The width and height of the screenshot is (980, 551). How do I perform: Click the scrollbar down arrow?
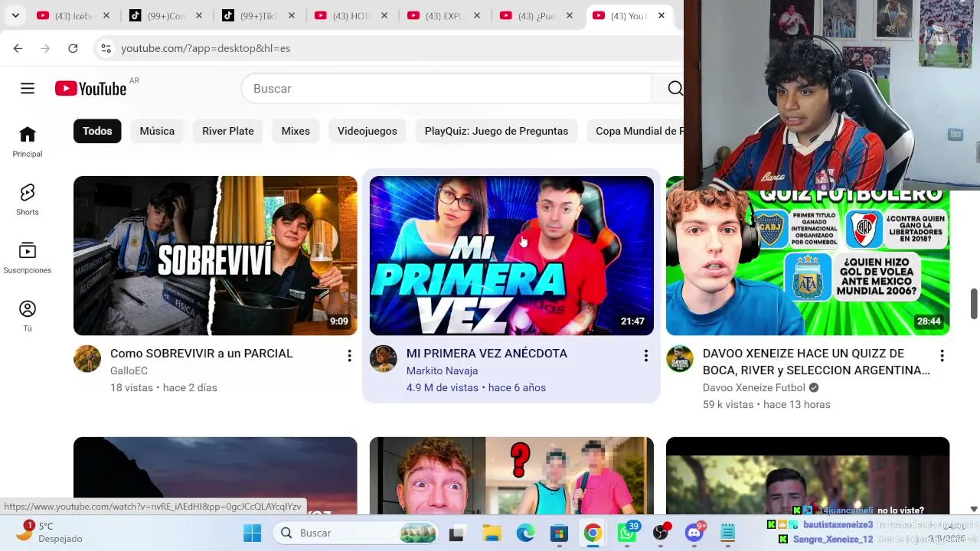[974, 509]
